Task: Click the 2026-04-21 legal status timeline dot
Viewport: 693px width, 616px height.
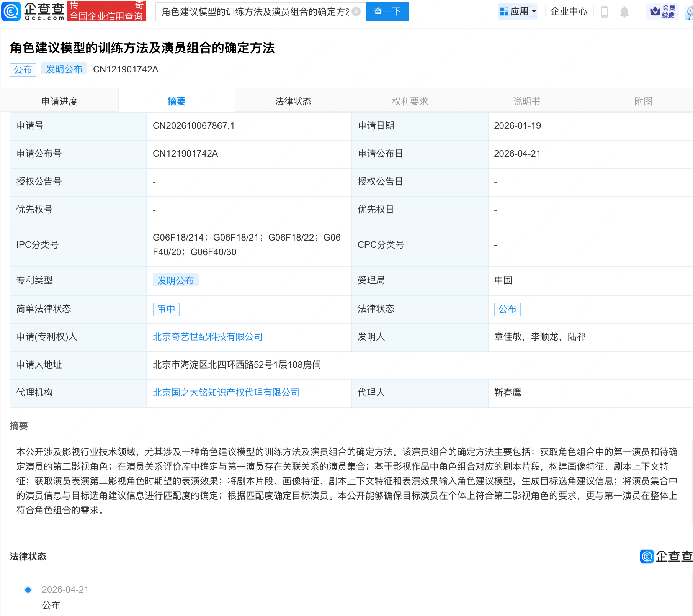Action: click(x=28, y=590)
